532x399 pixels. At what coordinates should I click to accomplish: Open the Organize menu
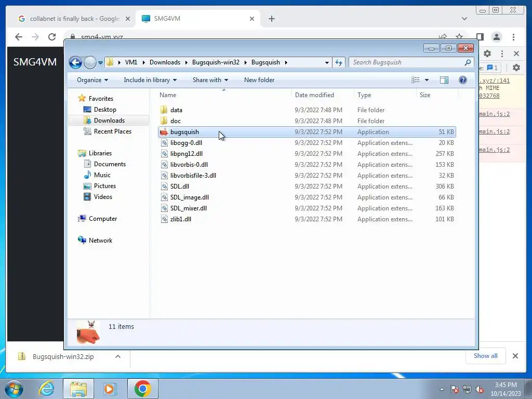coord(92,80)
